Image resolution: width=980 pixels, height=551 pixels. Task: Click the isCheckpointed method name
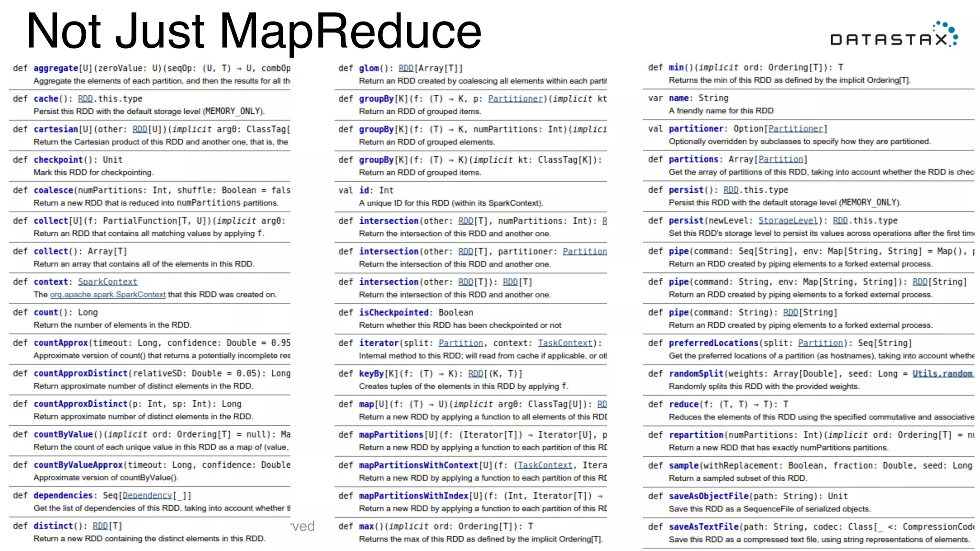click(394, 312)
